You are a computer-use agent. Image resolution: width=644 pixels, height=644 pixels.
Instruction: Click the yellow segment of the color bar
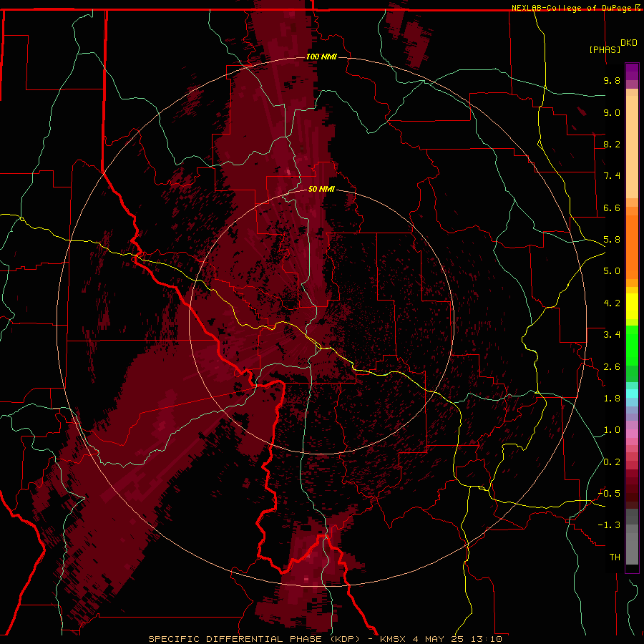click(x=632, y=306)
